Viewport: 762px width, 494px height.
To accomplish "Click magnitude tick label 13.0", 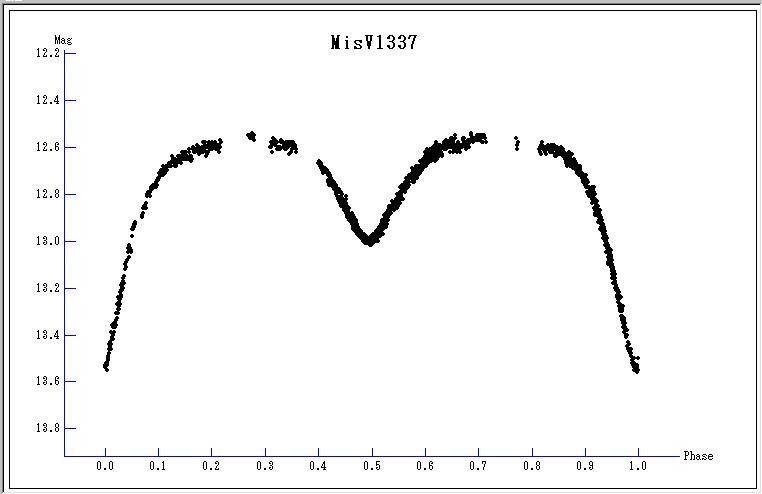I will pos(48,241).
